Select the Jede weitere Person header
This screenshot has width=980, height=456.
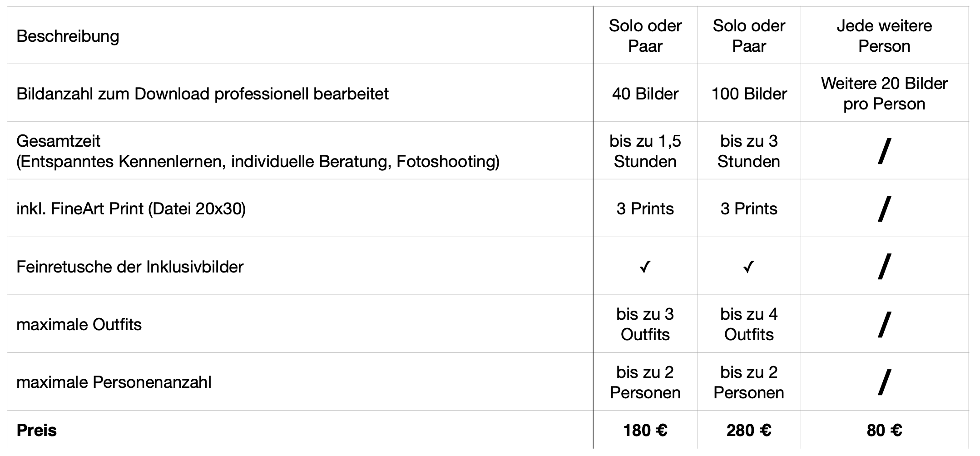pos(884,36)
